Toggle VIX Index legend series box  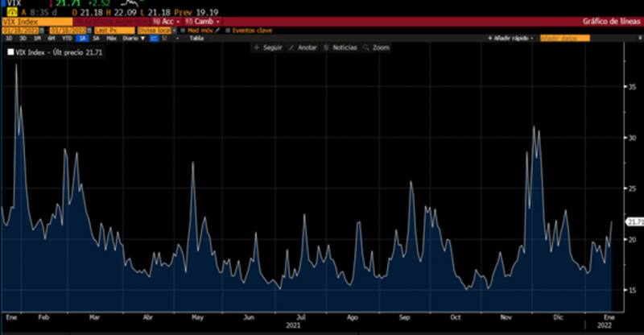pos(10,52)
